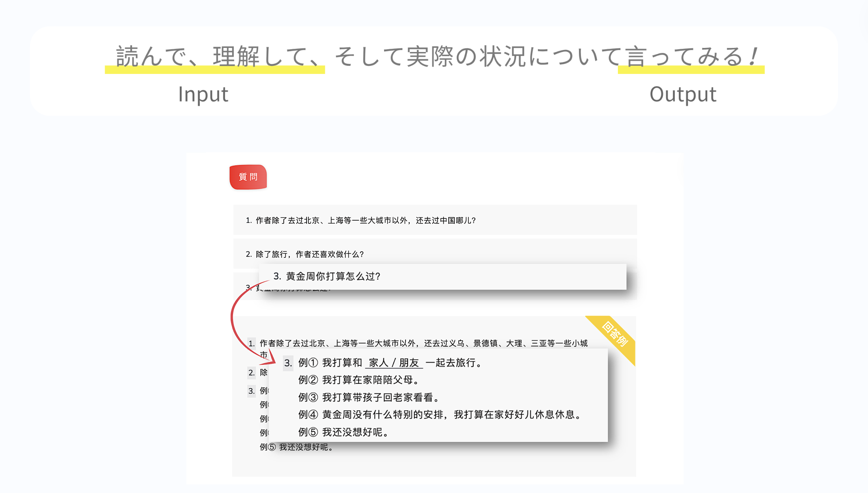This screenshot has height=493, width=868.
Task: Select the Input label
Action: tap(204, 94)
